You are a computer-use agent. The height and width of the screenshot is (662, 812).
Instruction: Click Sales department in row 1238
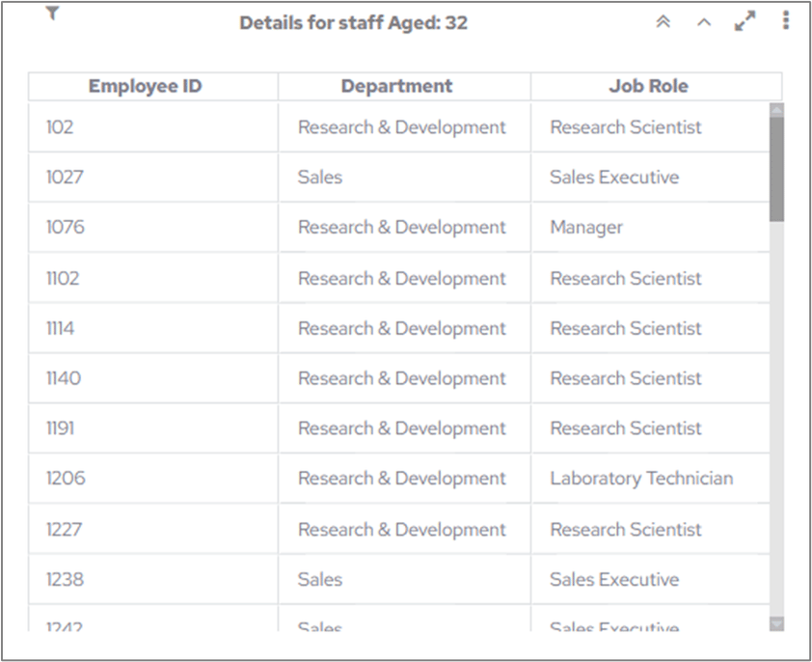coord(320,579)
